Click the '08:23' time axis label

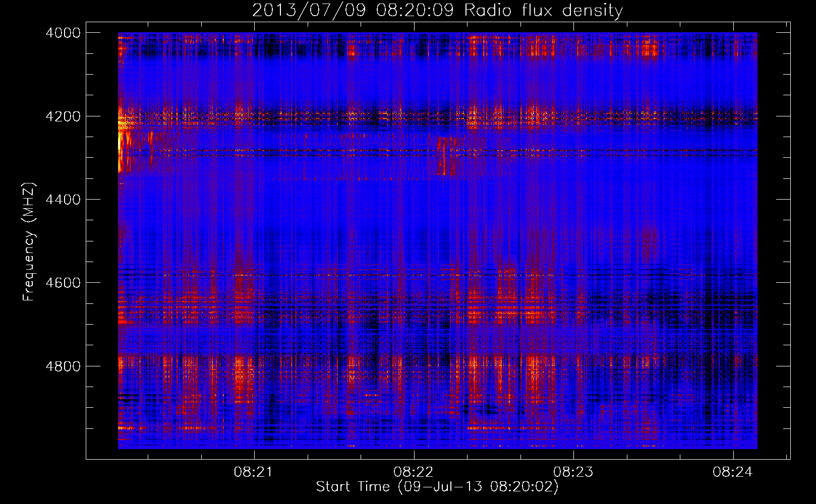tap(573, 472)
